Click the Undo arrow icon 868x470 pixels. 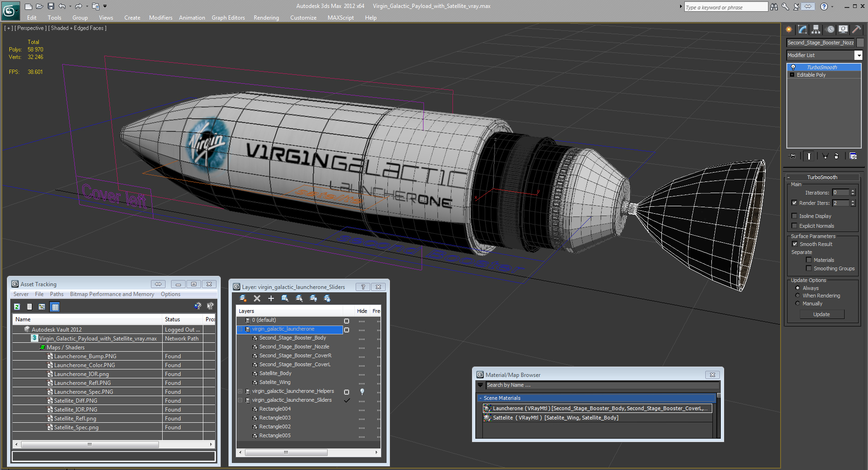tap(62, 7)
